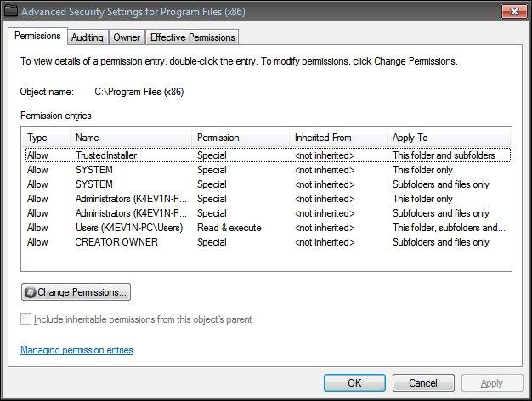Screen dimensions: 532x401
Task: Select the CREATOR OWNER entry
Action: 116,242
